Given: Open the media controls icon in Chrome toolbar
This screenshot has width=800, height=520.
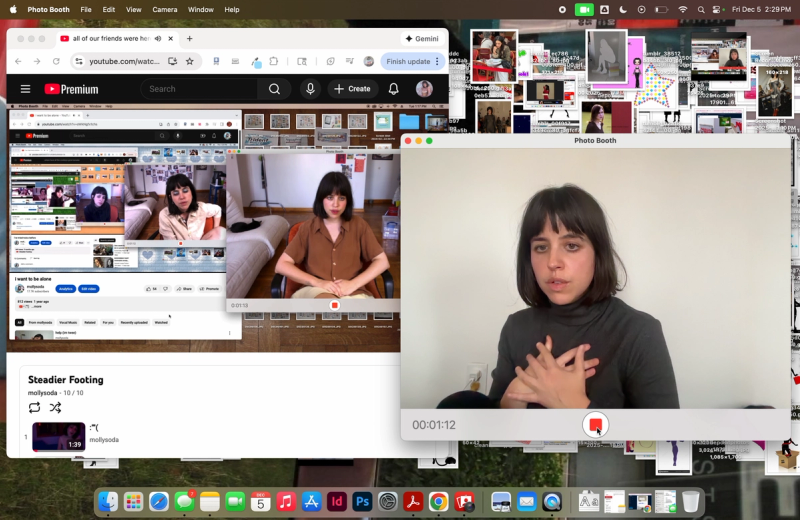Looking at the screenshot, I should coord(350,61).
